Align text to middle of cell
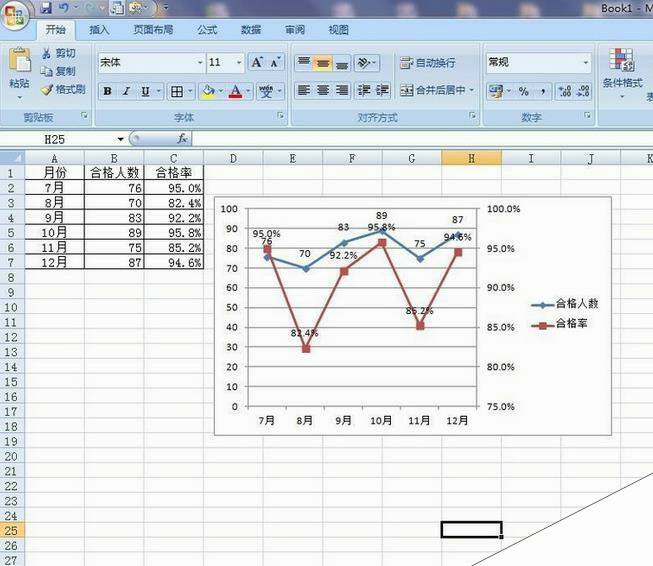Screen dimensions: 653x566 pyautogui.click(x=323, y=63)
